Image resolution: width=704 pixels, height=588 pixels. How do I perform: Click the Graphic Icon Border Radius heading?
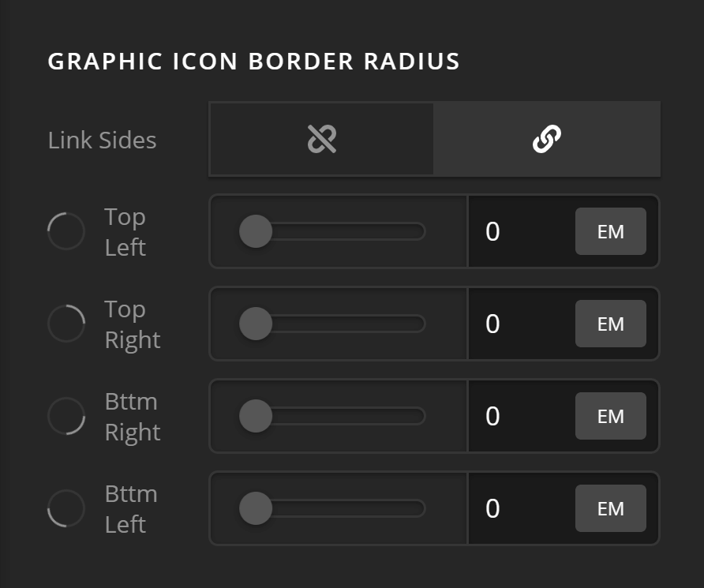click(x=254, y=61)
